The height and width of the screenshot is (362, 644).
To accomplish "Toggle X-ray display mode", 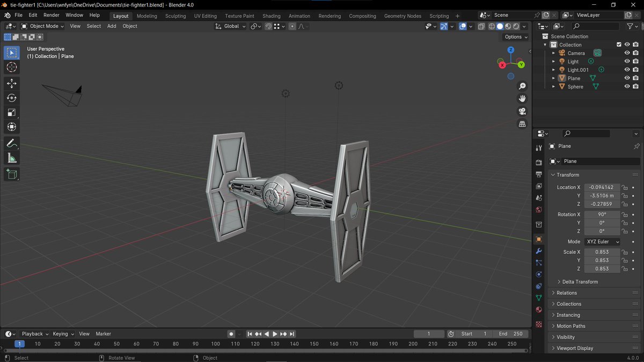I will (x=481, y=26).
